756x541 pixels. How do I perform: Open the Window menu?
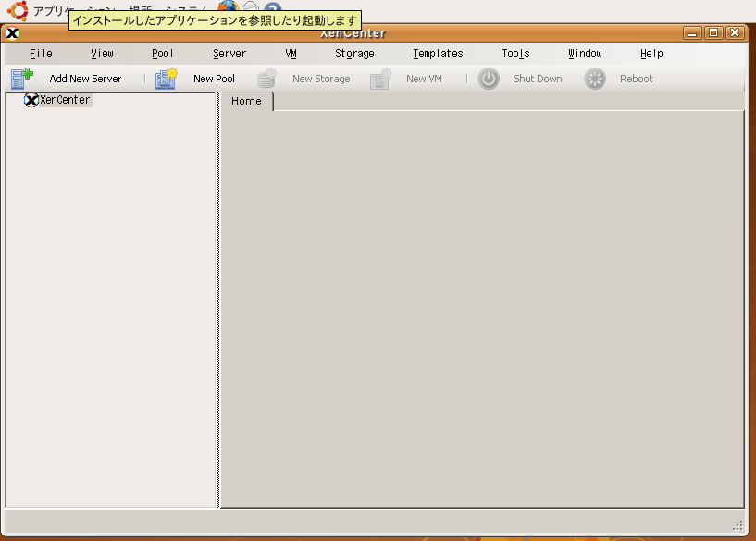click(x=585, y=54)
